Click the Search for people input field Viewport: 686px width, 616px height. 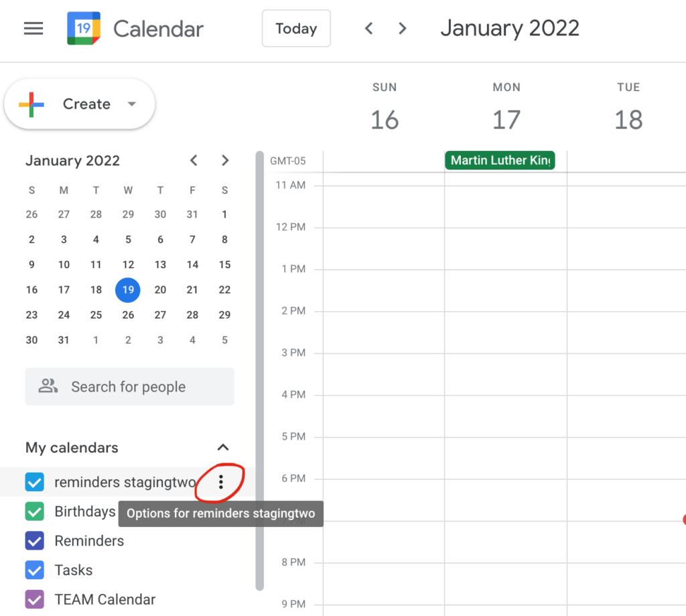coord(129,386)
